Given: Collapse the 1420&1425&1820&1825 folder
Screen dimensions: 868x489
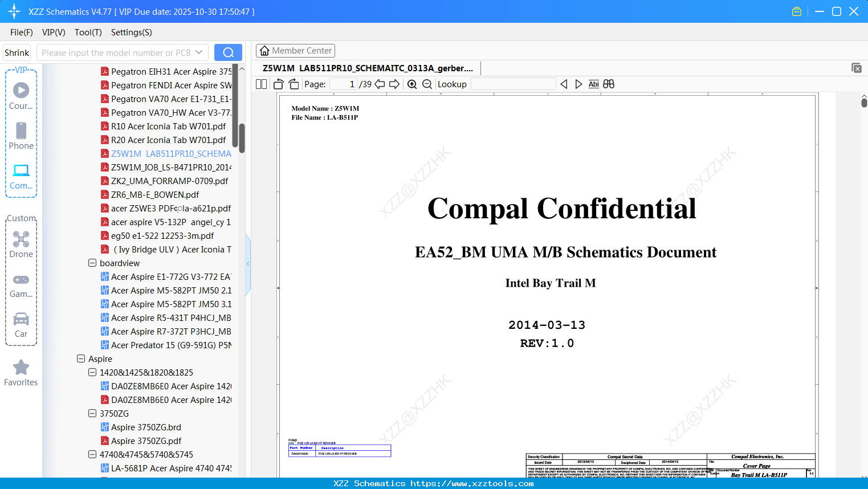Looking at the screenshot, I should pos(92,373).
